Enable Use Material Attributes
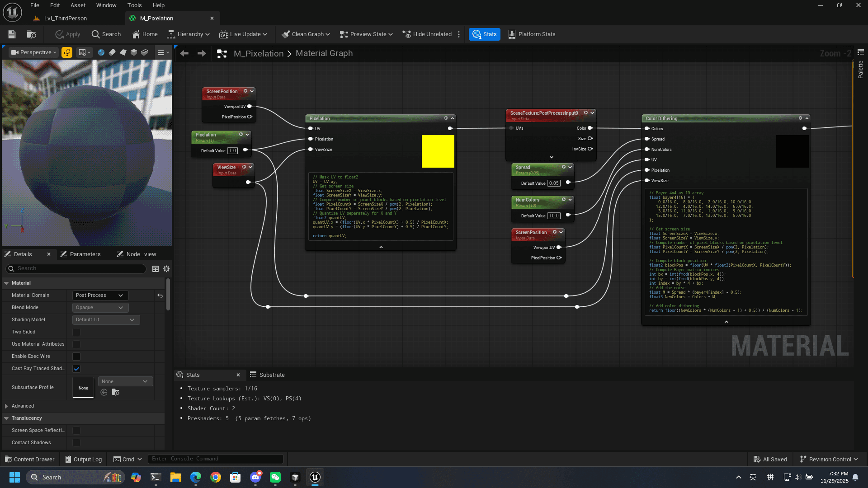The width and height of the screenshot is (868, 488). (x=76, y=344)
